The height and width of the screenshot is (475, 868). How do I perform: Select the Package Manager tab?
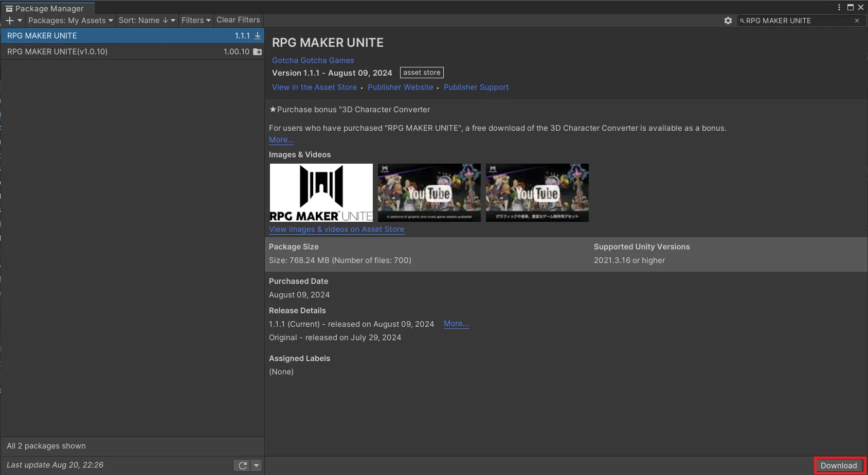48,8
